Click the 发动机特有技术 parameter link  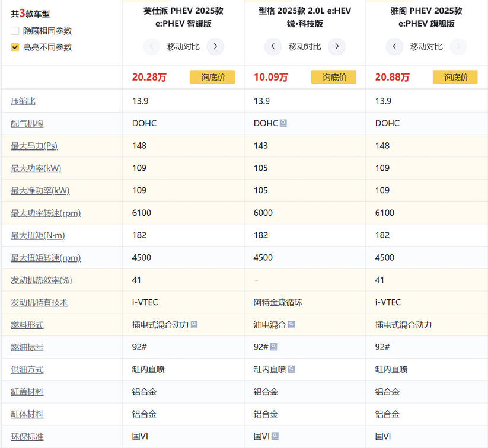[x=39, y=303]
